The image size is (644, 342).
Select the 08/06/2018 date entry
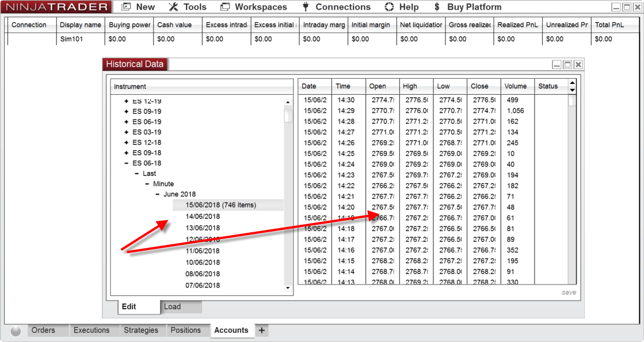click(x=203, y=274)
